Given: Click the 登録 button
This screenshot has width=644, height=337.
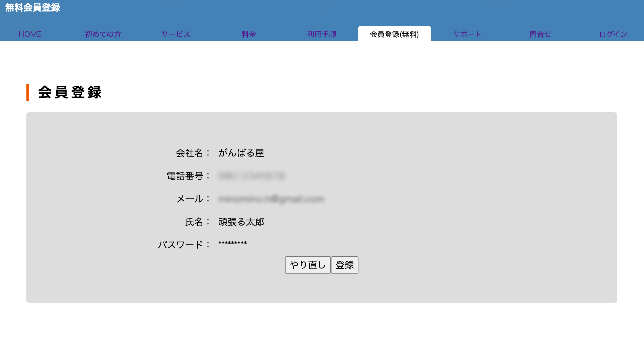Looking at the screenshot, I should pyautogui.click(x=344, y=265).
